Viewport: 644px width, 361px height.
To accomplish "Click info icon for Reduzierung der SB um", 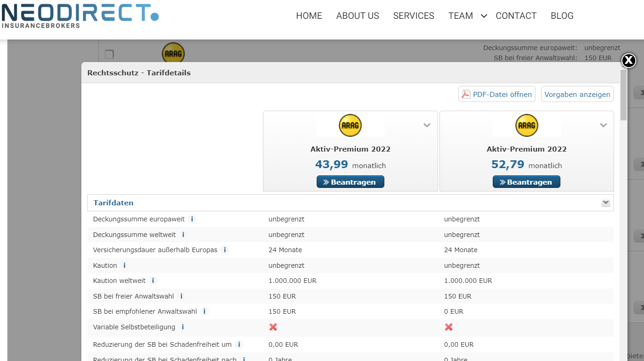I will [x=239, y=344].
